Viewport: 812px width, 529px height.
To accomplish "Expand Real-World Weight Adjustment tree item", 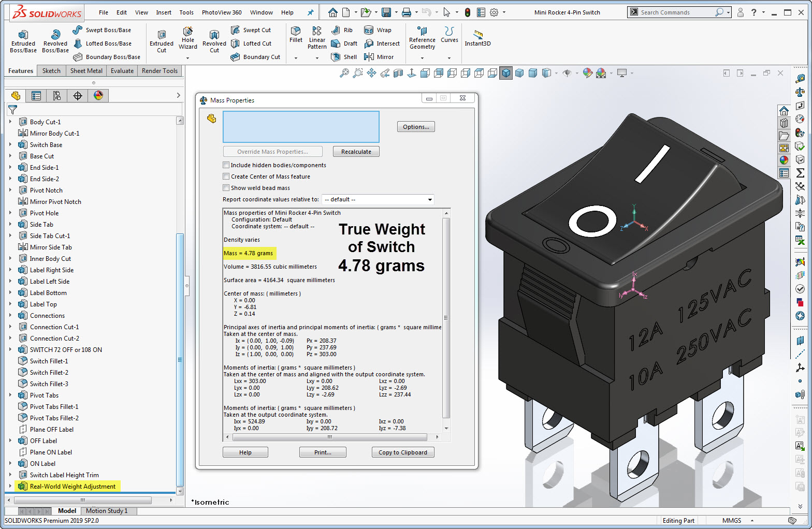I will pyautogui.click(x=10, y=487).
